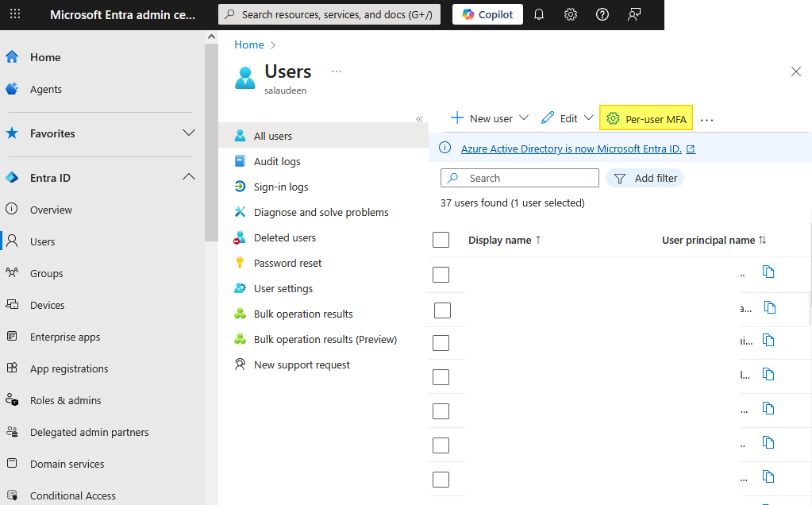812x505 pixels.
Task: Open the Edit dropdown
Action: [x=567, y=118]
